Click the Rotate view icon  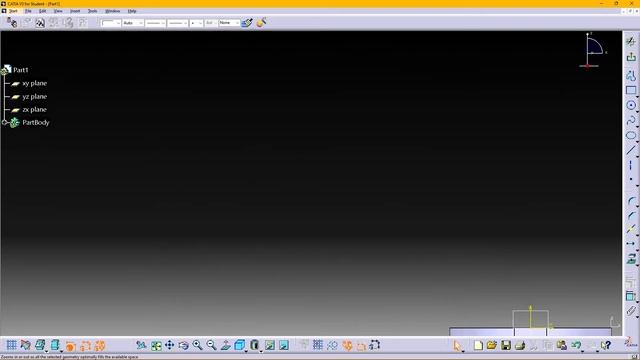(183, 346)
